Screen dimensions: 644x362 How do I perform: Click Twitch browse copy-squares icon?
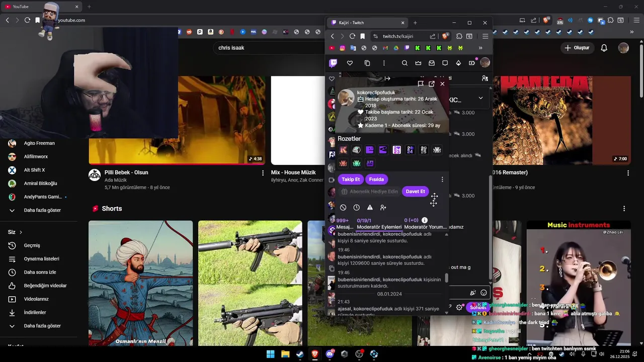pyautogui.click(x=367, y=63)
